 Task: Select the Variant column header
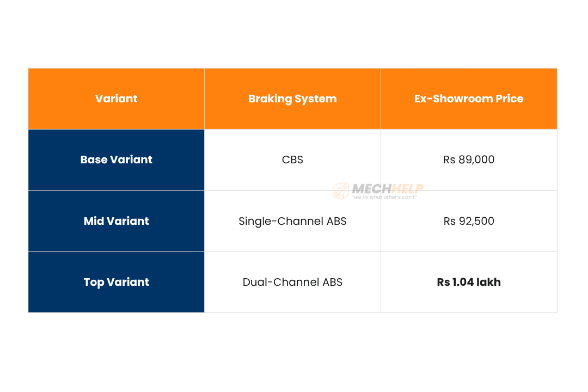pos(116,99)
